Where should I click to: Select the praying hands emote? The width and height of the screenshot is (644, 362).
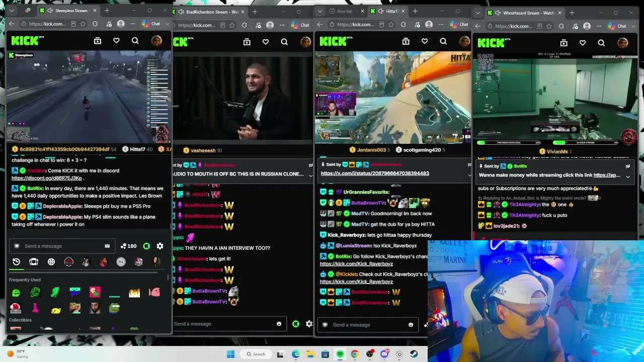coord(55,292)
